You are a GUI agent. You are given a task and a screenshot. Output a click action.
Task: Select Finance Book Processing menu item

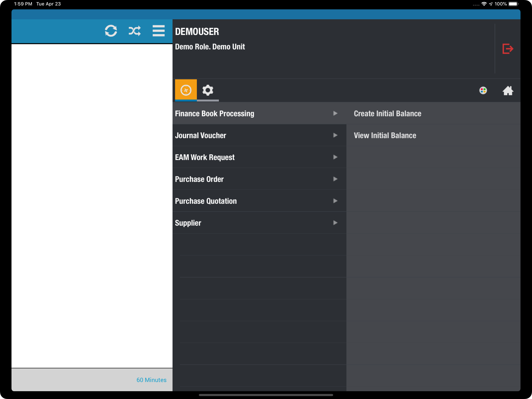(260, 113)
